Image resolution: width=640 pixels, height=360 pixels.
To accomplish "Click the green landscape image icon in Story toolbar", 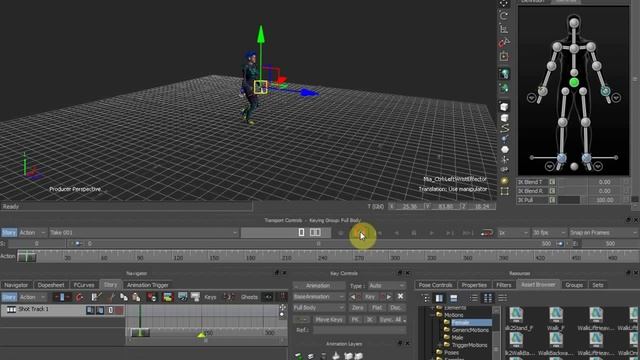I will point(167,297).
